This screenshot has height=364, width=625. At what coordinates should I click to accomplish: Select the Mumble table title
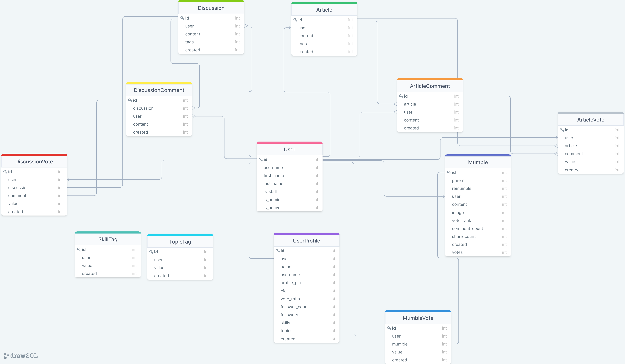478,162
